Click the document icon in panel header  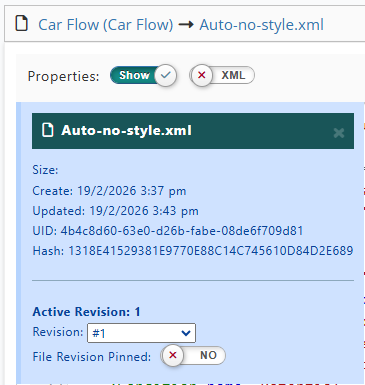pos(47,130)
